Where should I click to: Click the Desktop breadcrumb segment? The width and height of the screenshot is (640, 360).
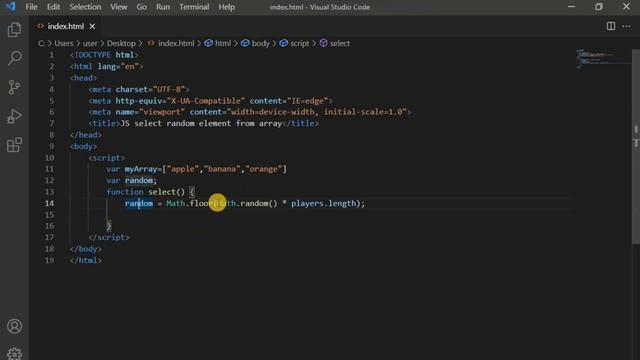point(121,43)
